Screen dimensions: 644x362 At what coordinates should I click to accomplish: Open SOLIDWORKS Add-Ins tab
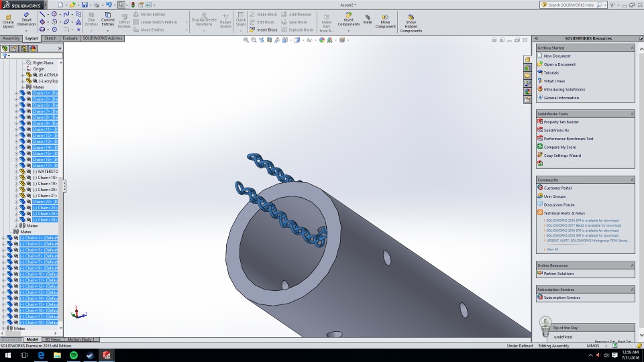click(x=102, y=38)
